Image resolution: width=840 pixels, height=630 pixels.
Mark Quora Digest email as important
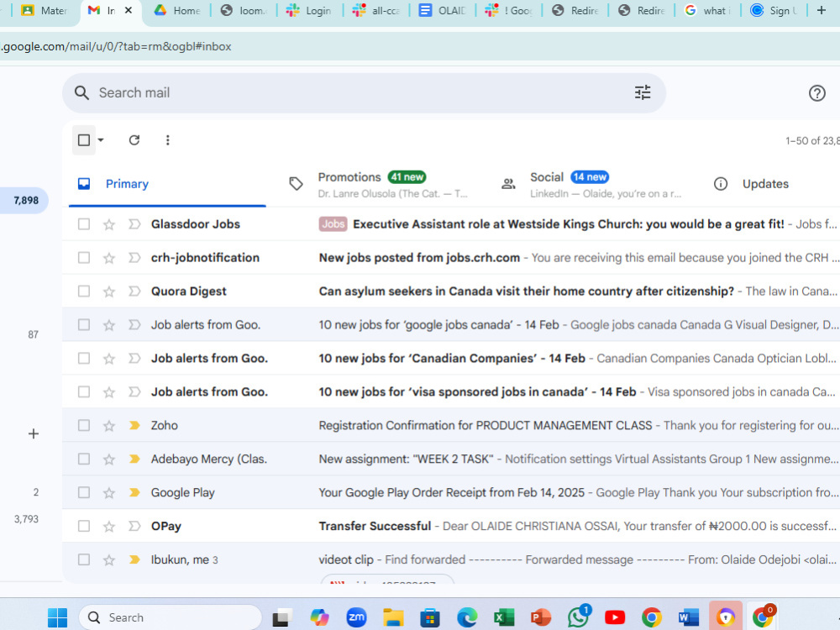coord(134,291)
